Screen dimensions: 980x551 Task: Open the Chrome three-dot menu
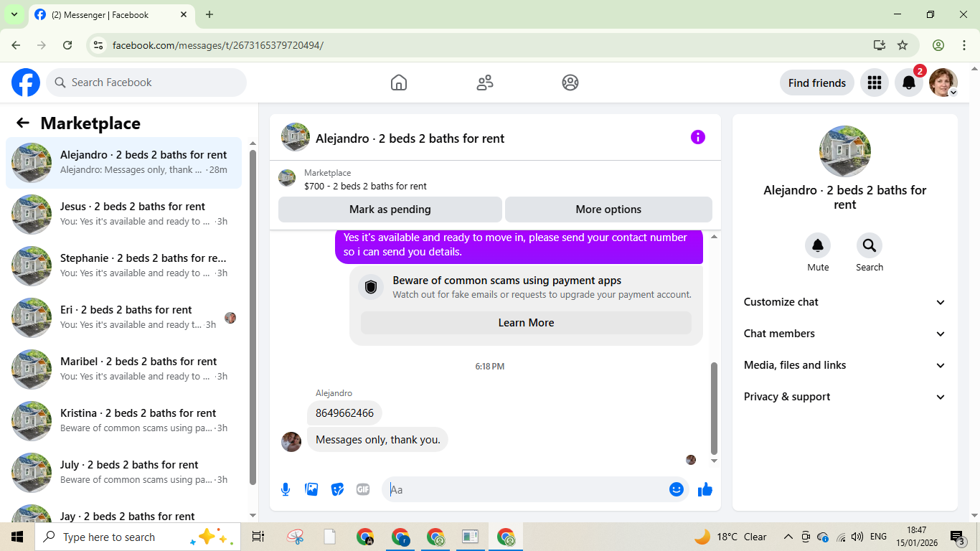[x=964, y=45]
